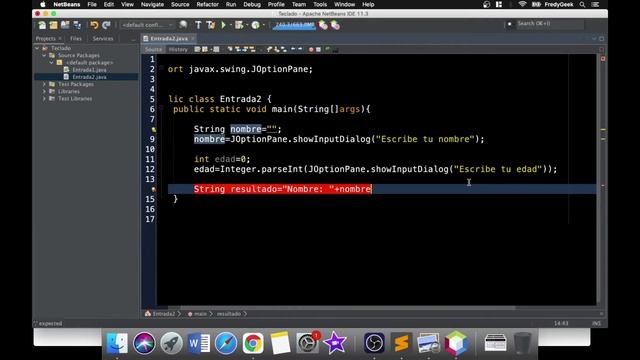Open the dropdown arrow next to Run

(x=230, y=25)
